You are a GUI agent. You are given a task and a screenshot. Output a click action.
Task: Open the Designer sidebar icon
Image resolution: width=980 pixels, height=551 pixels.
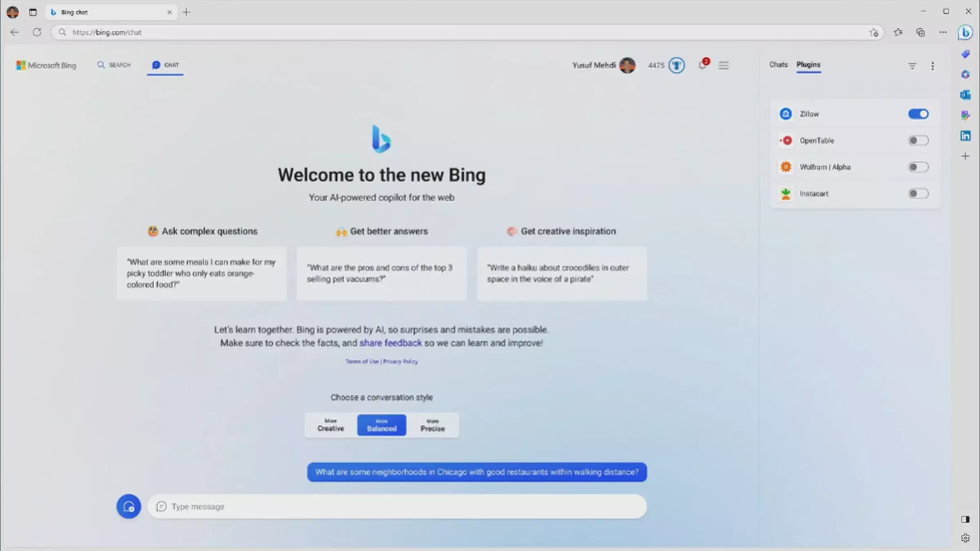pyautogui.click(x=965, y=115)
